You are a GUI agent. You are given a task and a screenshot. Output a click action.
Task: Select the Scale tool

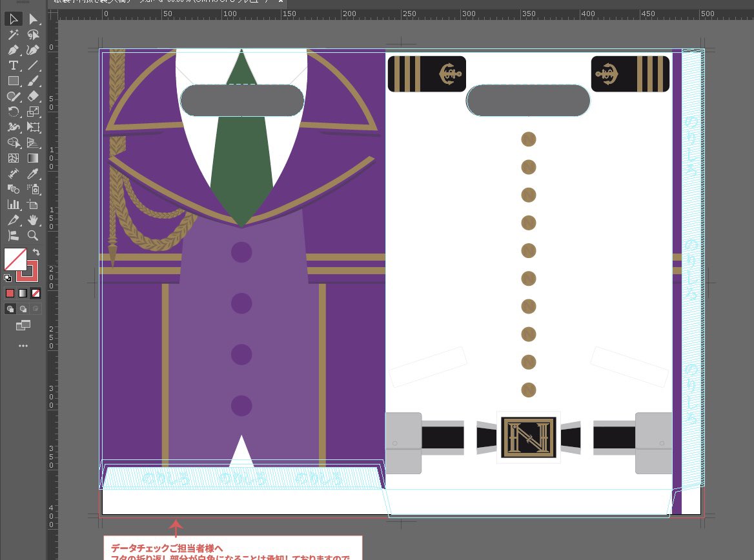click(33, 112)
